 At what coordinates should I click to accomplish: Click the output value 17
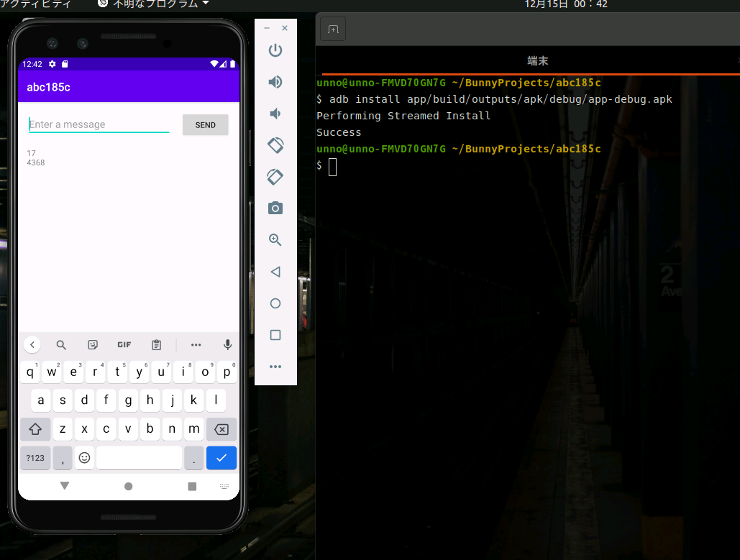click(31, 153)
